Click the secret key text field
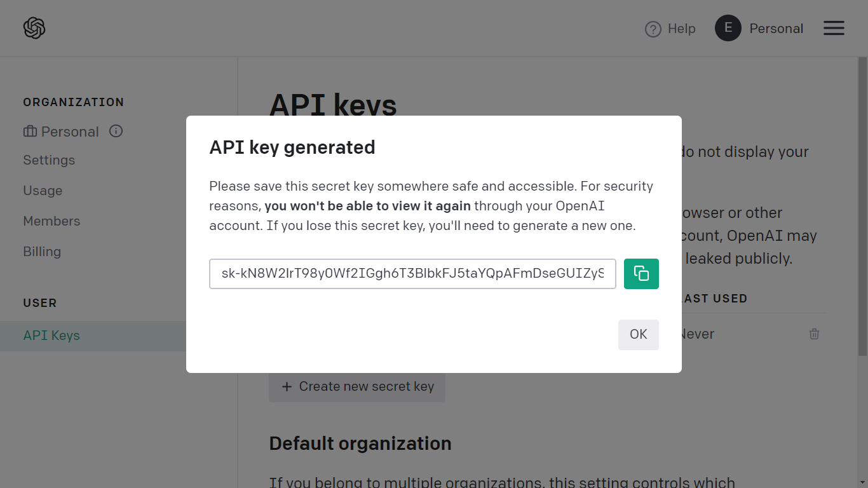 point(412,274)
